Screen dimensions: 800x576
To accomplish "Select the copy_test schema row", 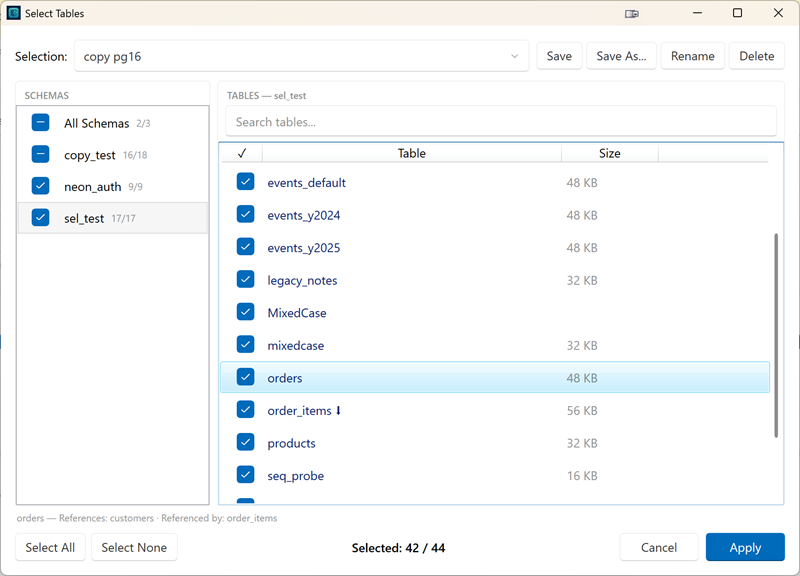I will point(113,155).
